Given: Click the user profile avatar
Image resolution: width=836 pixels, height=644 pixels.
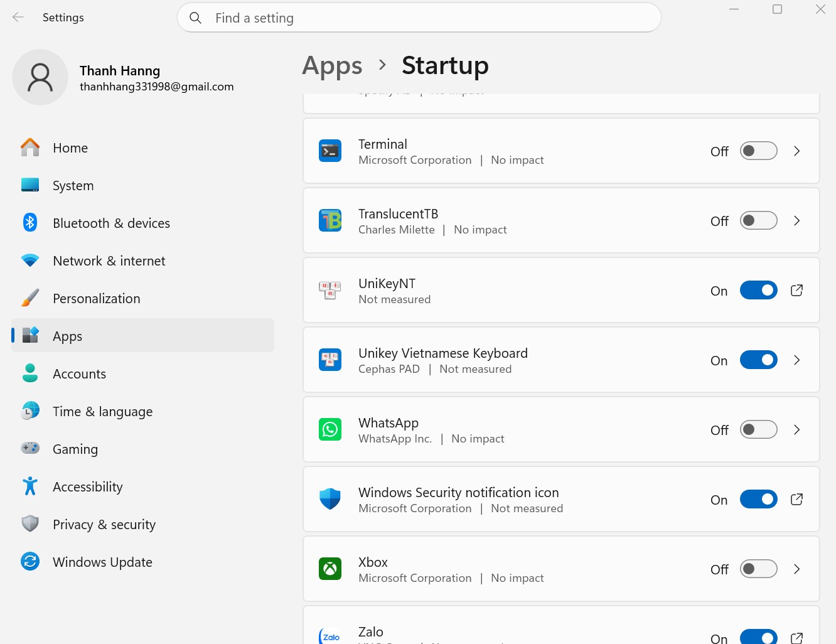Looking at the screenshot, I should [40, 77].
